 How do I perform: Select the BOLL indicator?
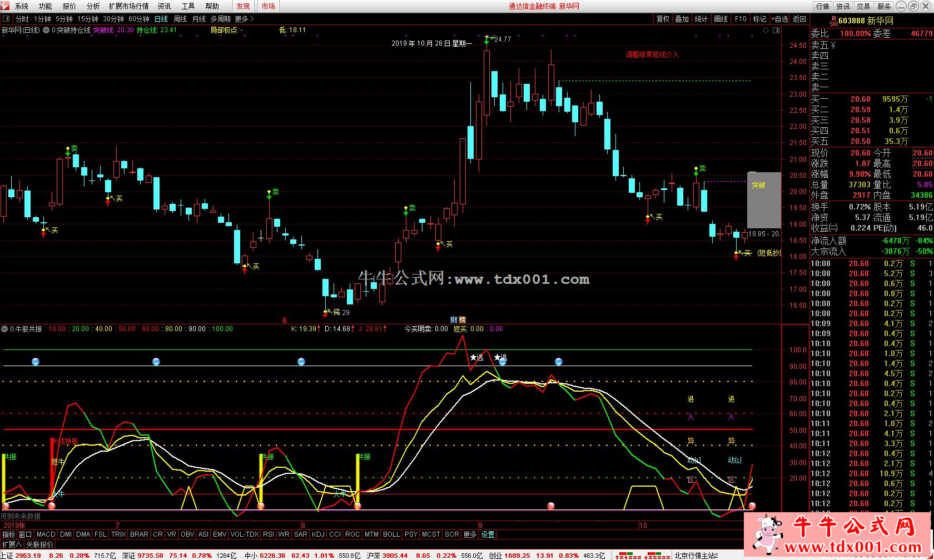[391, 534]
